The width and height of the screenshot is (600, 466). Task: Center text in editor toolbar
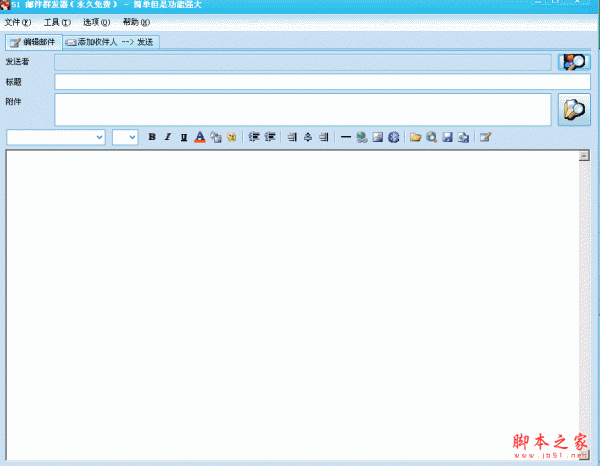tap(308, 137)
